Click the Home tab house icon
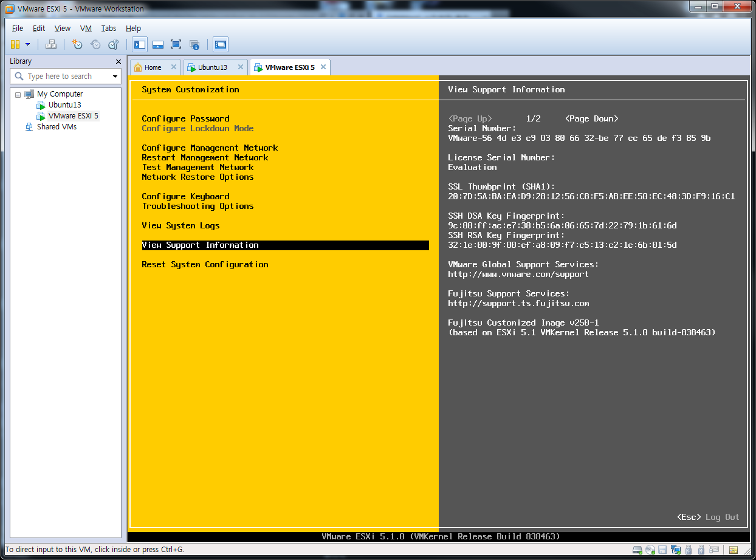The height and width of the screenshot is (560, 756). click(138, 67)
